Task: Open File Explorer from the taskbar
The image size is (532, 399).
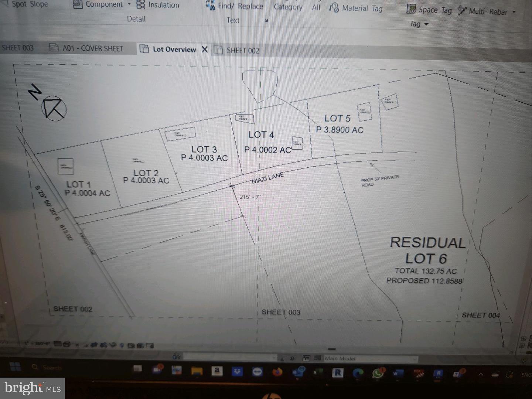Action: click(197, 371)
